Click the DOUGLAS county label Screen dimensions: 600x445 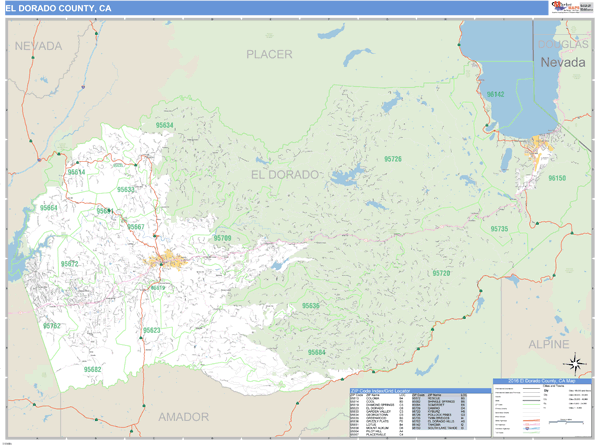563,44
